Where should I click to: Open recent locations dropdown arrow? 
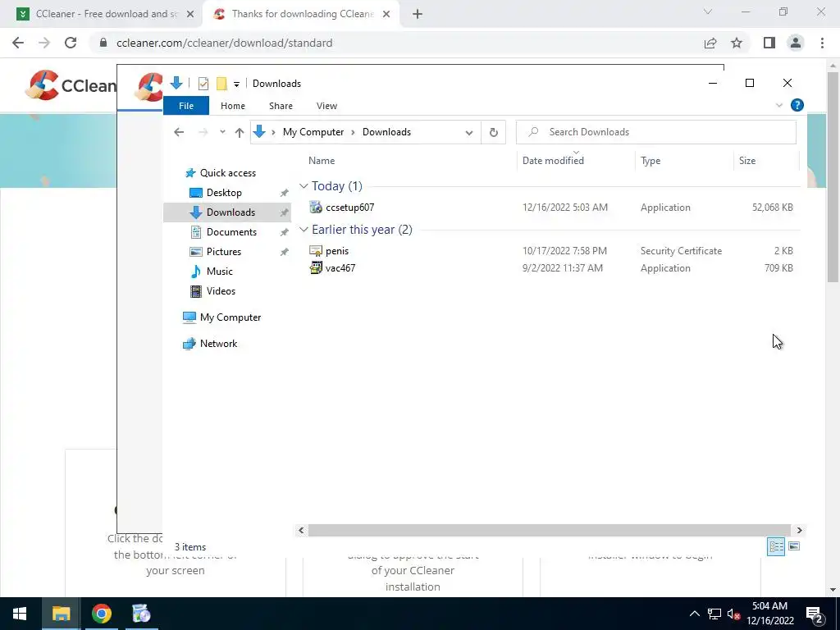[222, 132]
